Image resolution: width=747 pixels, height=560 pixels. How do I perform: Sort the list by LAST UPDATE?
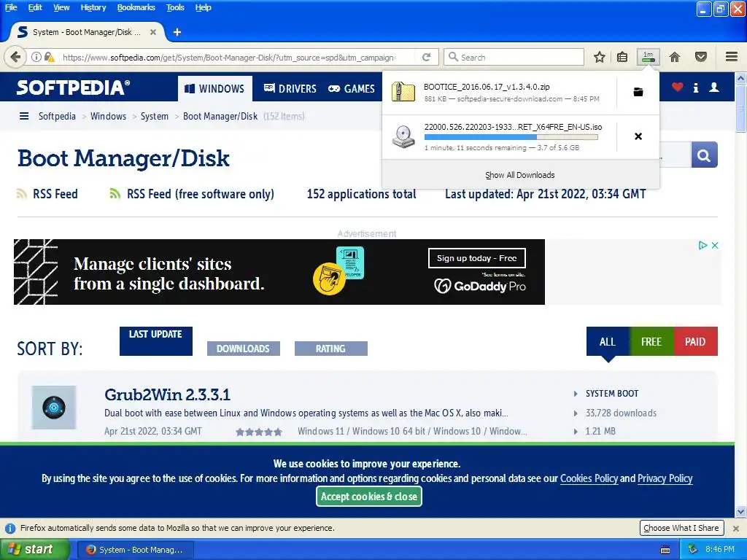156,341
